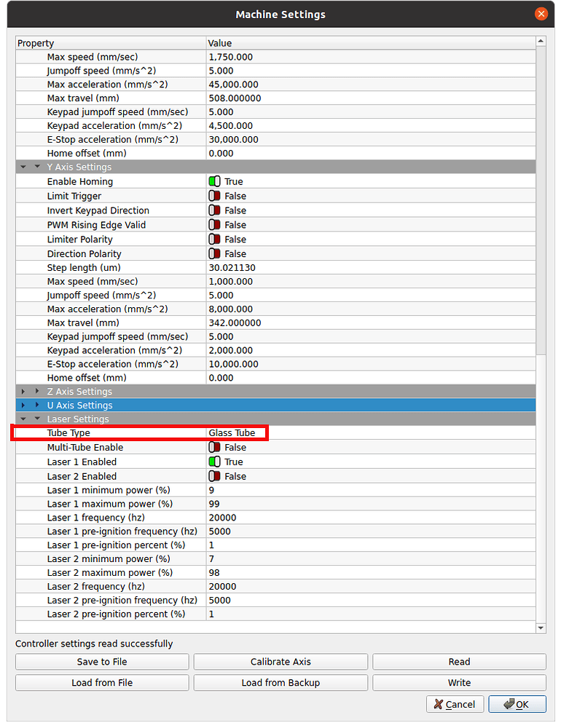This screenshot has width=561, height=728.
Task: Toggle Y axis Enable Homing switch
Action: point(214,181)
